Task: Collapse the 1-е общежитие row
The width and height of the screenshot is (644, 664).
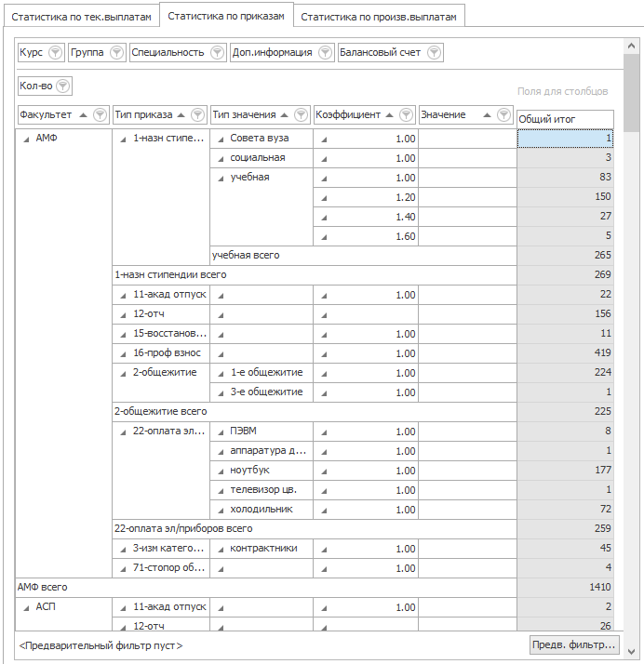Action: coord(221,374)
